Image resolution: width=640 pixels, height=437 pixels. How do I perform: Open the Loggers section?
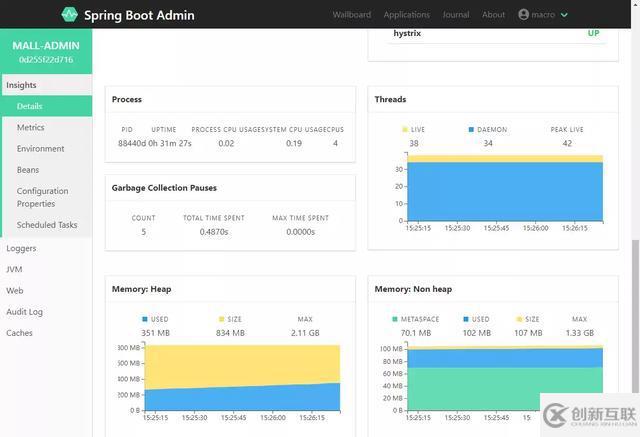[21, 248]
